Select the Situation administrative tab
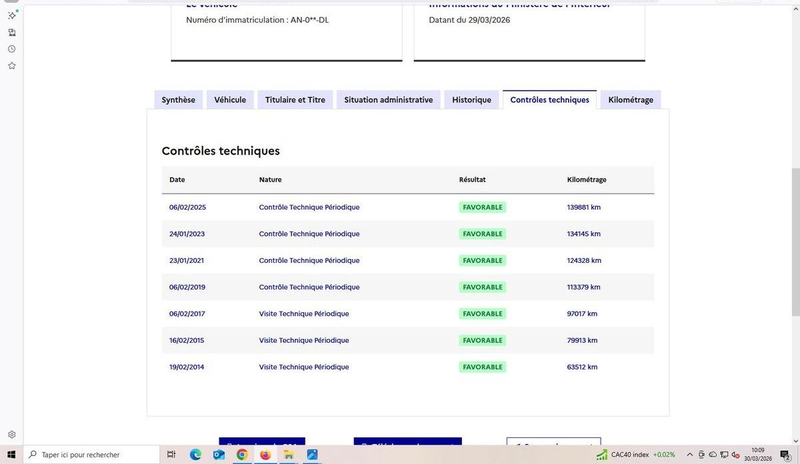This screenshot has height=464, width=800. (388, 100)
